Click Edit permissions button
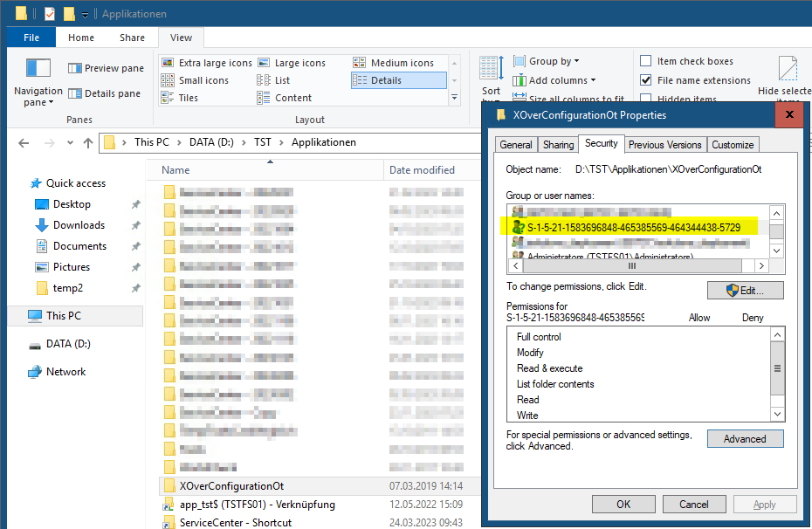The width and height of the screenshot is (812, 529). click(x=745, y=291)
